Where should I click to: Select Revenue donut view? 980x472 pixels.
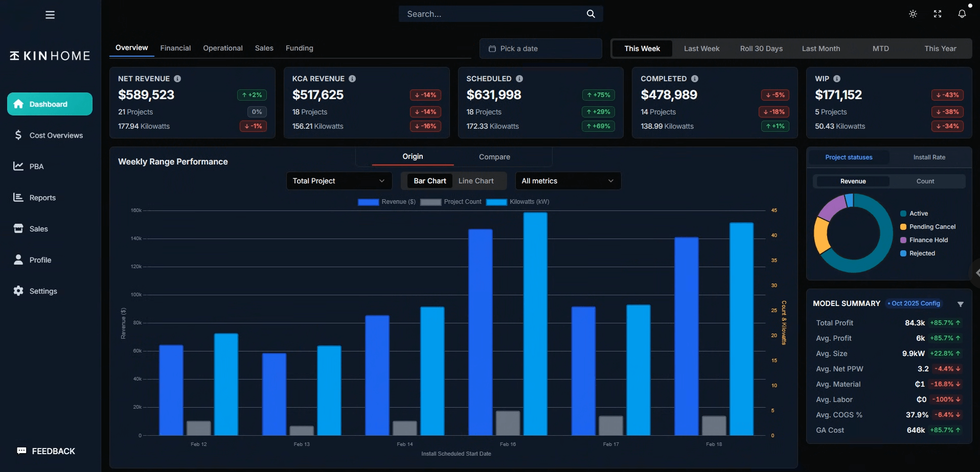point(853,181)
